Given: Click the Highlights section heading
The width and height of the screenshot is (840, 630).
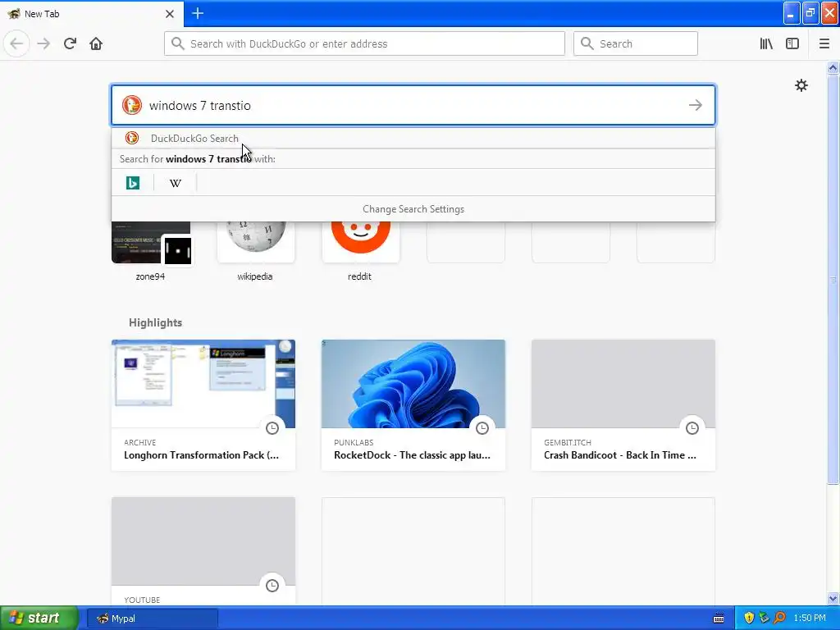Looking at the screenshot, I should point(155,322).
